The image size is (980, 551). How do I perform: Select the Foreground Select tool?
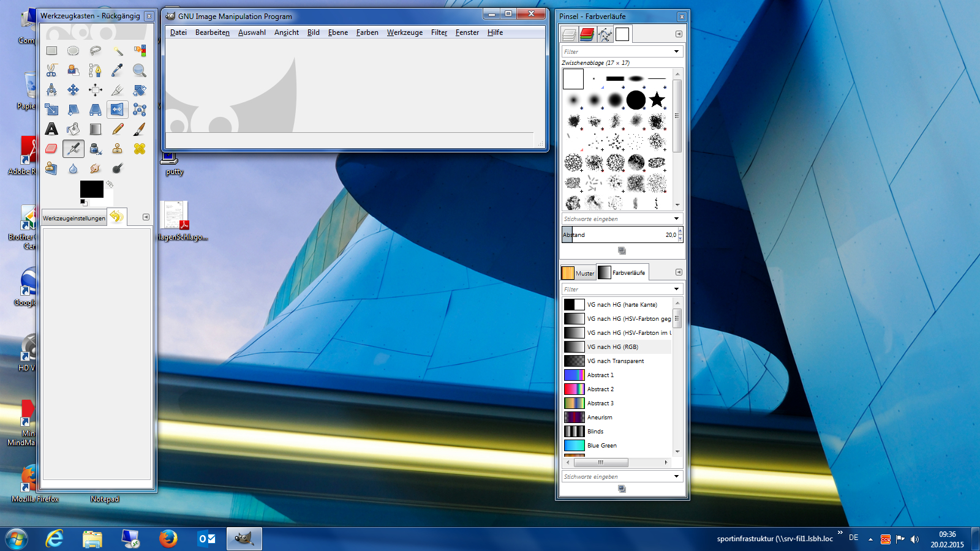coord(73,70)
